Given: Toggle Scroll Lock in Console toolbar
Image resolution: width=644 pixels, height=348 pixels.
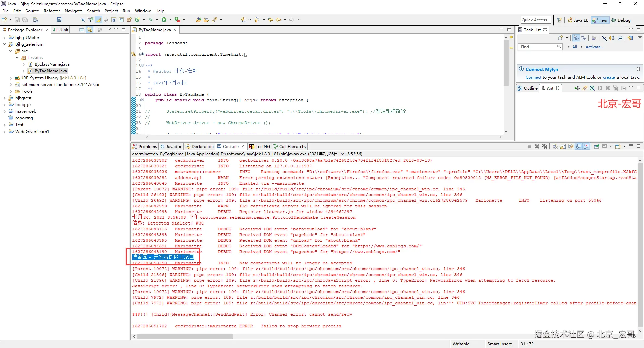Looking at the screenshot, I should (563, 147).
